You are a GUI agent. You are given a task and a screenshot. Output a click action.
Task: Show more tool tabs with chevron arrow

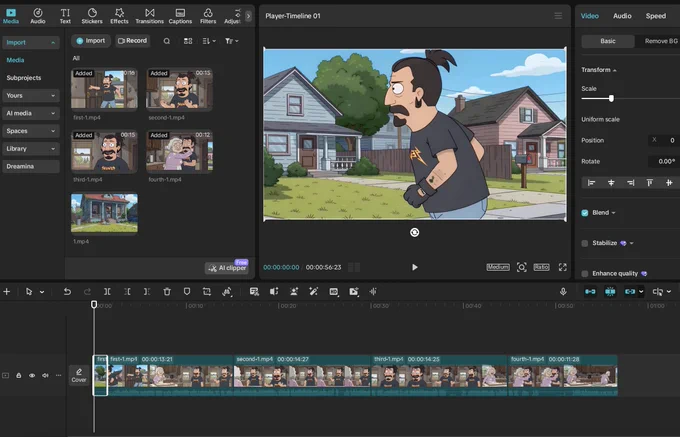(248, 16)
